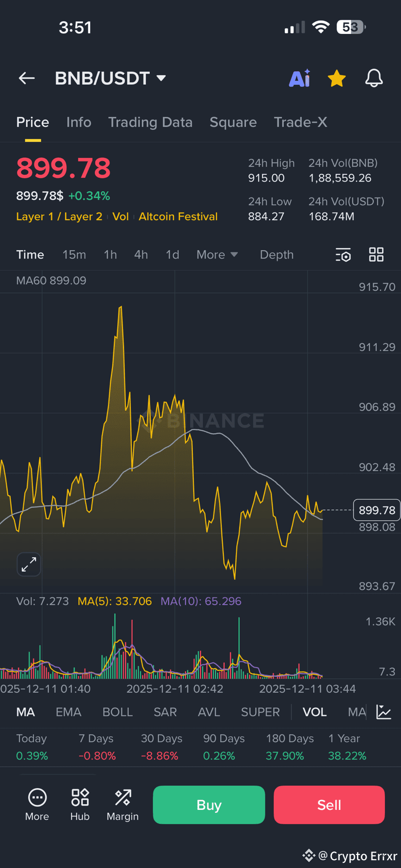Screen dimensions: 401x868
Task: Enable the SUPER indicator
Action: [261, 712]
